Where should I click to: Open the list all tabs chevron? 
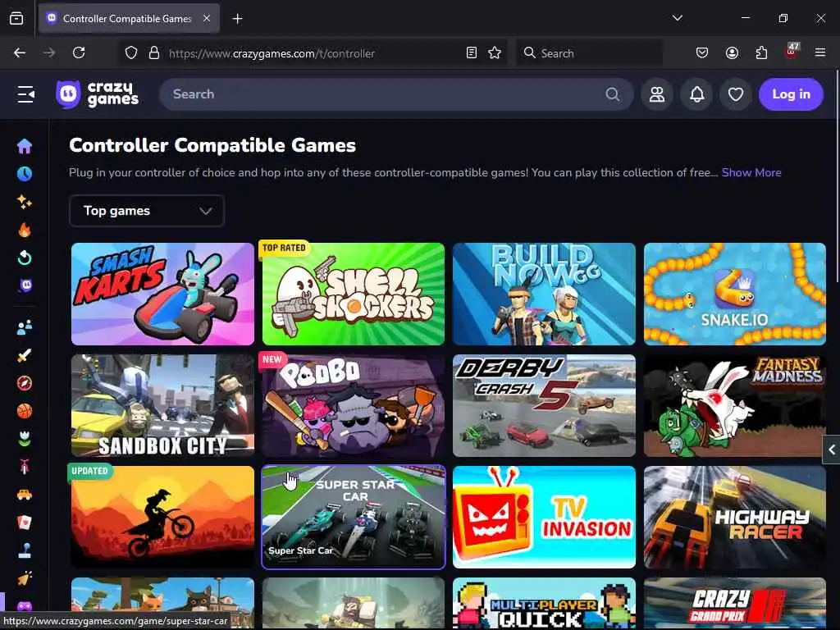pyautogui.click(x=677, y=18)
